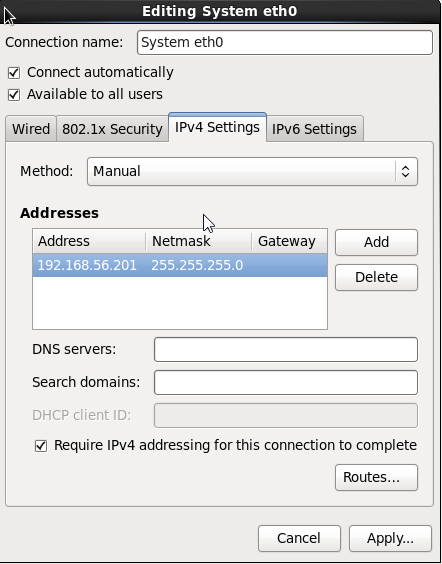Click the Search domains field

tap(286, 382)
